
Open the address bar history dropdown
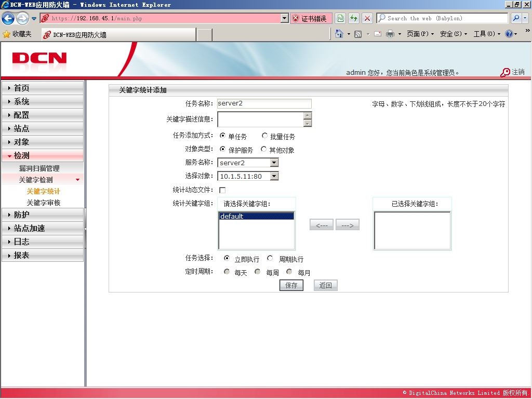(x=285, y=18)
